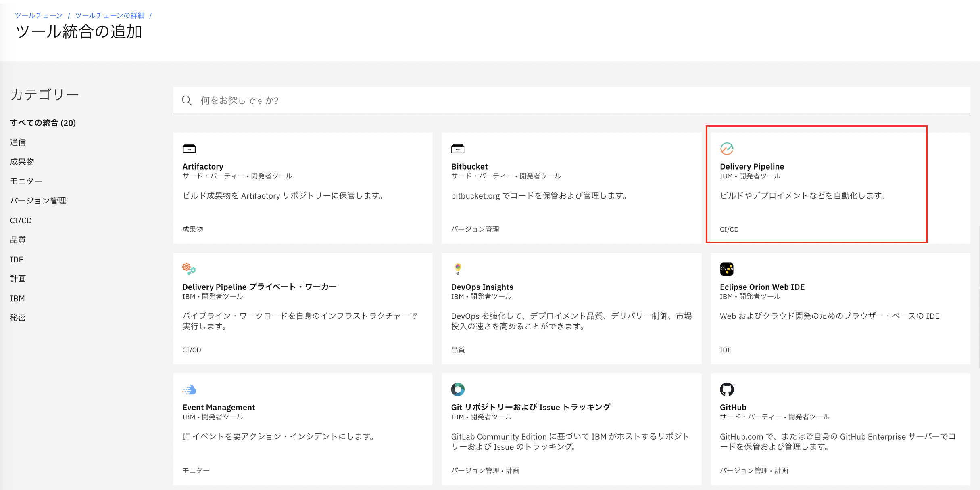Viewport: 980px width, 490px height.
Task: Select the CI/CD category filter
Action: coord(21,220)
